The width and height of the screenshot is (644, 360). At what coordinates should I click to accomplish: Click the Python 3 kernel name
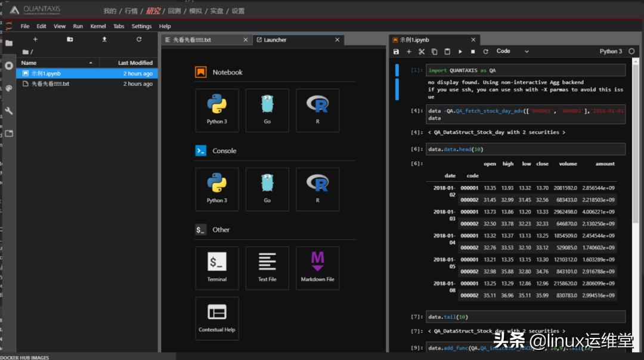[611, 51]
